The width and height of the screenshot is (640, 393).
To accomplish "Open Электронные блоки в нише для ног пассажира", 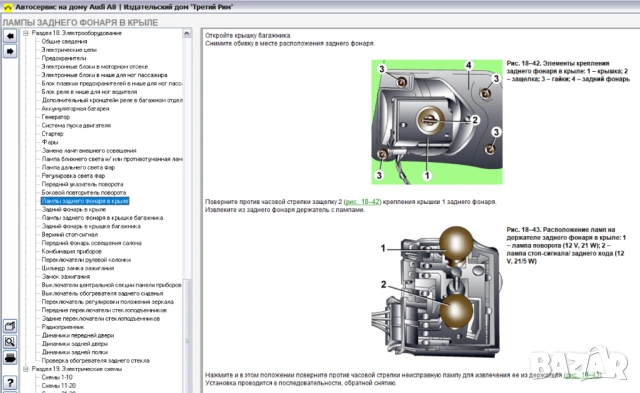I will 104,75.
